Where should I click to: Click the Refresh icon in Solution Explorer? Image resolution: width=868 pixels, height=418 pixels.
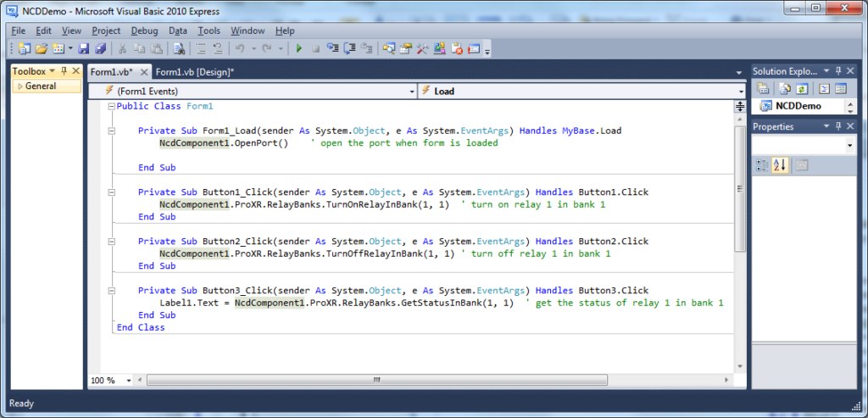click(x=802, y=88)
